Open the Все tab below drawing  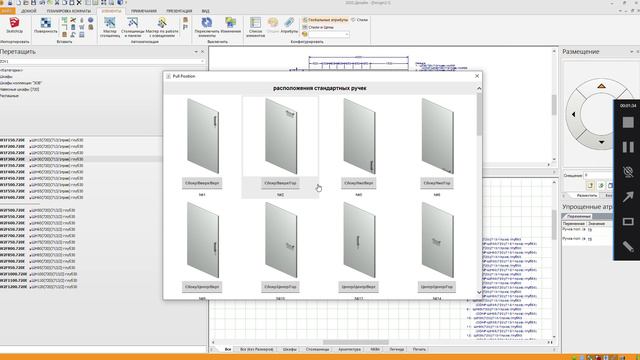228,349
